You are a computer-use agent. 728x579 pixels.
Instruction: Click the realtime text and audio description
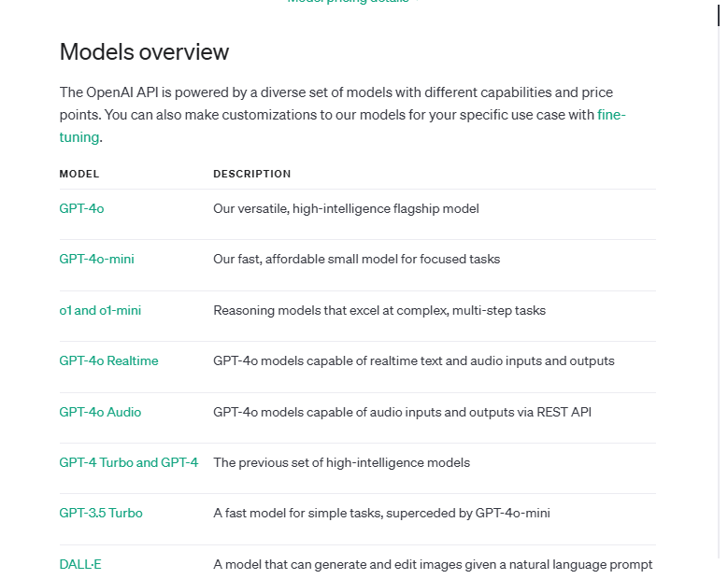(x=413, y=360)
